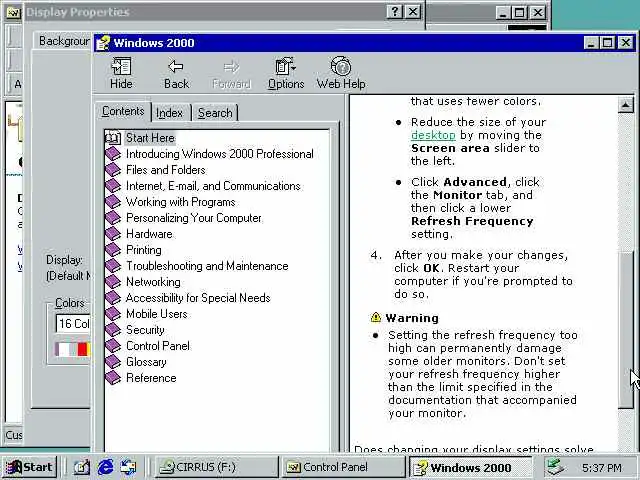Click the 5:37 PM clock
This screenshot has width=640, height=480.
[x=602, y=467]
